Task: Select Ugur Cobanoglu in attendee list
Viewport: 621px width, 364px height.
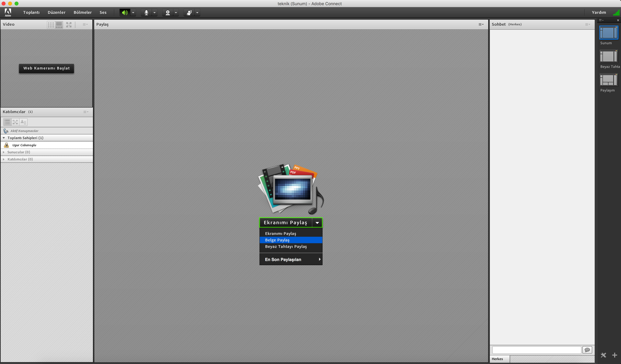Action: tap(47, 145)
